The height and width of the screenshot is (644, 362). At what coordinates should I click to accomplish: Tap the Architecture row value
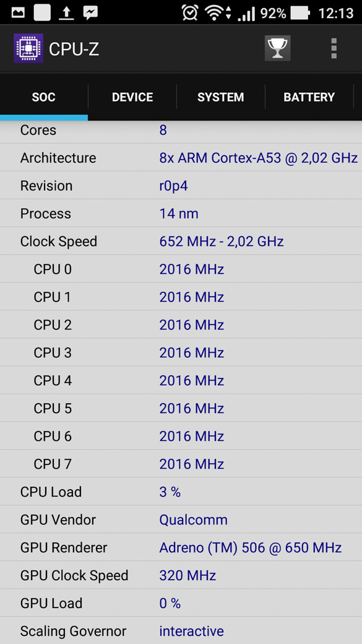click(259, 158)
